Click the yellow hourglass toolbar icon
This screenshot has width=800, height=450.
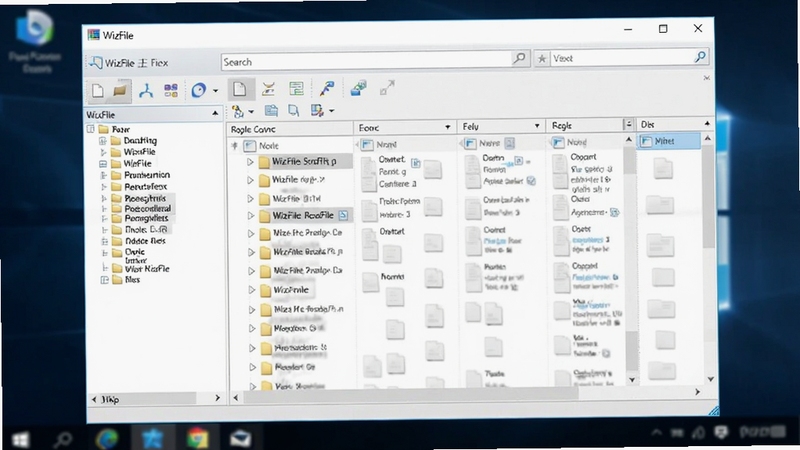[x=268, y=89]
